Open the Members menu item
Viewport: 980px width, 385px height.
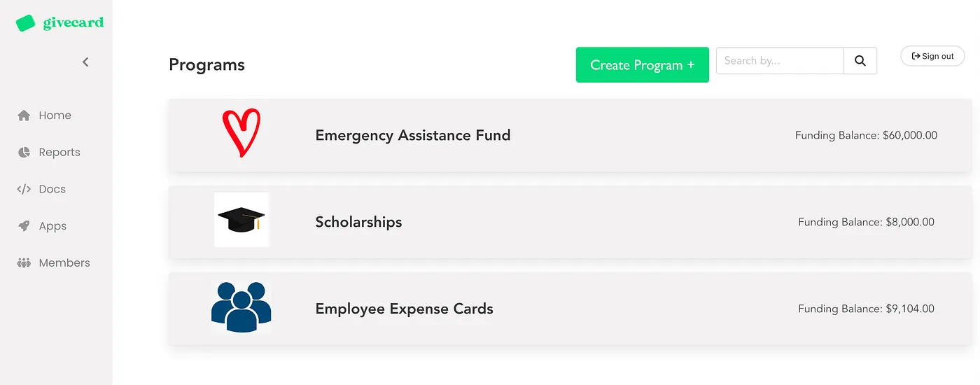coord(64,263)
